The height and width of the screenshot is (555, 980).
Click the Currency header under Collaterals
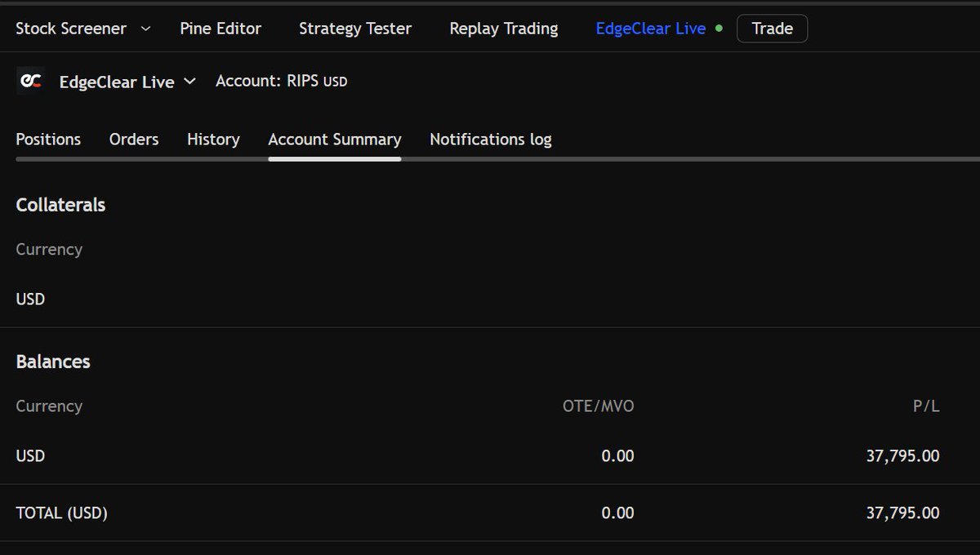click(x=49, y=249)
